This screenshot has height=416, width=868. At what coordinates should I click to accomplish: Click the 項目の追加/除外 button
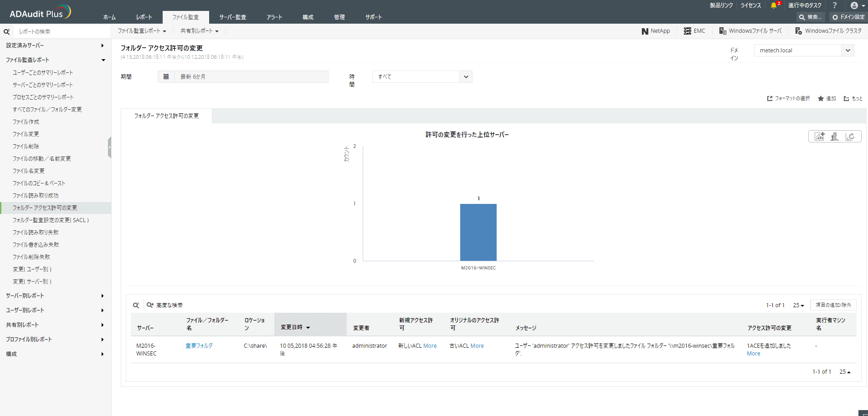point(833,305)
